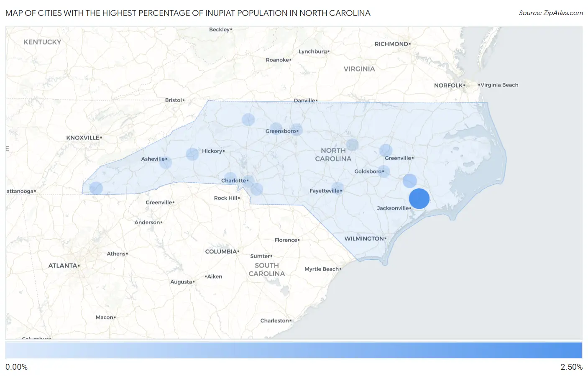The height and width of the screenshot is (376, 588).
Task: Click the gradient color legend bar
Action: (x=294, y=350)
